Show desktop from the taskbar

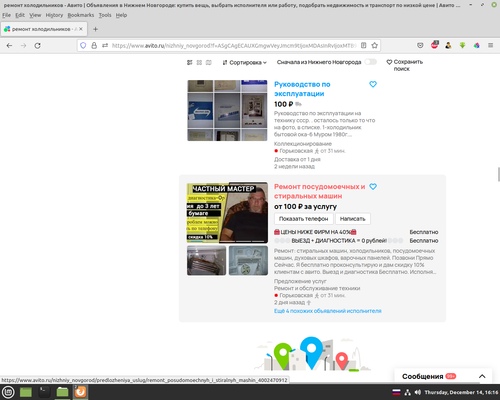[x=26, y=392]
